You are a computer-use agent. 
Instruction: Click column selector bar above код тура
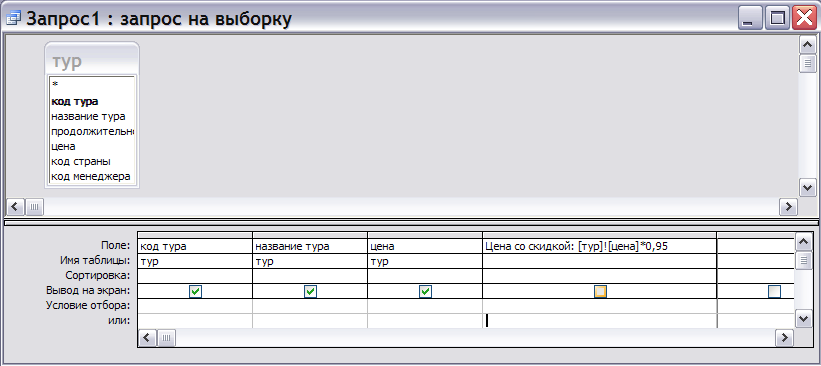point(195,235)
